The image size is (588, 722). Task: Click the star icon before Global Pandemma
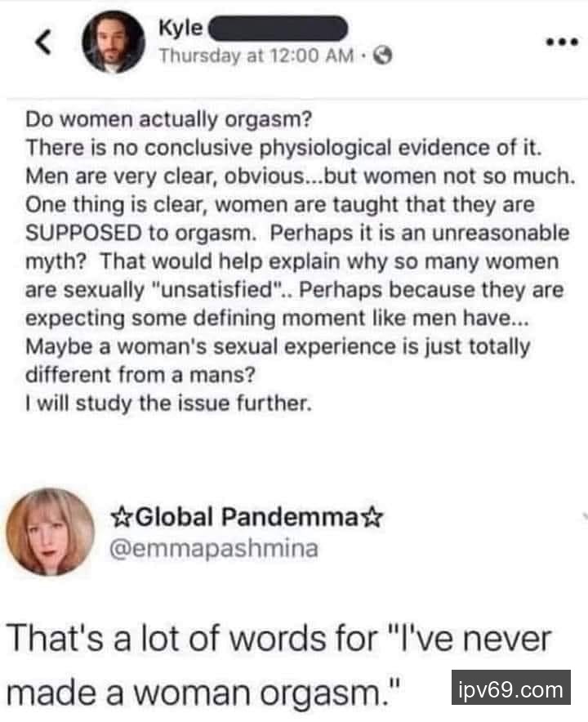[x=119, y=516]
